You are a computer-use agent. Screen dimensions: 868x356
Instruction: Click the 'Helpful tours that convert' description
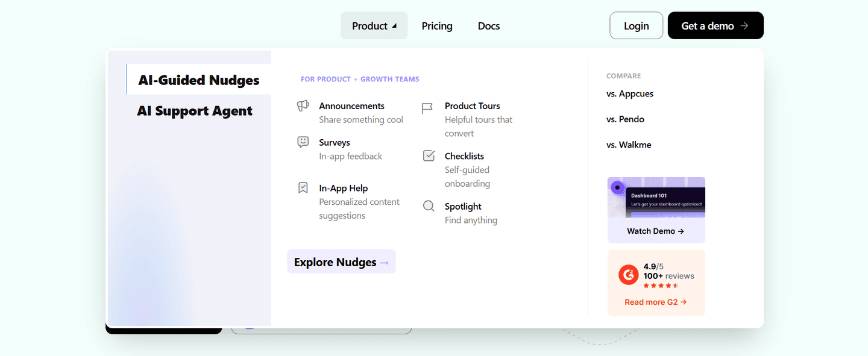tap(479, 126)
